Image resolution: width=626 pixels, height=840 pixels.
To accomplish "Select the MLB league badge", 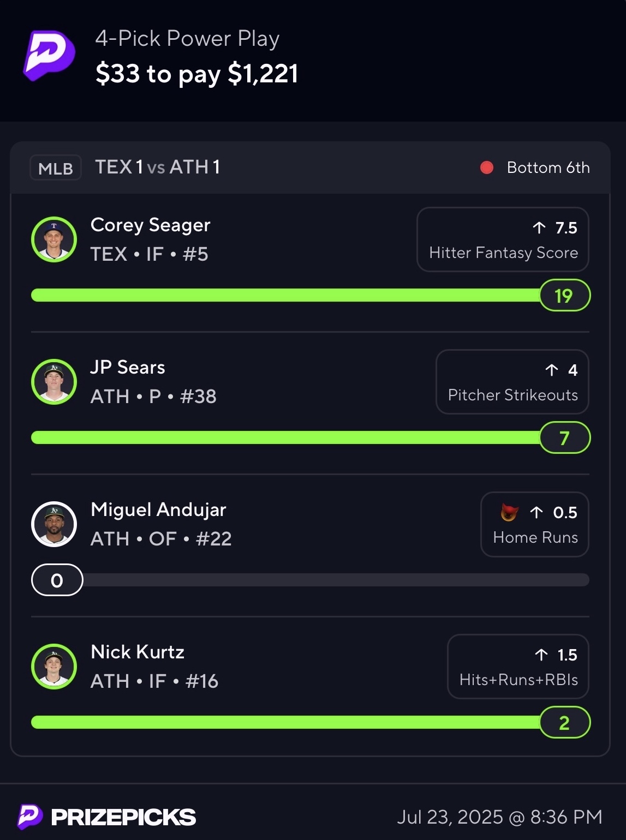I will pyautogui.click(x=56, y=168).
